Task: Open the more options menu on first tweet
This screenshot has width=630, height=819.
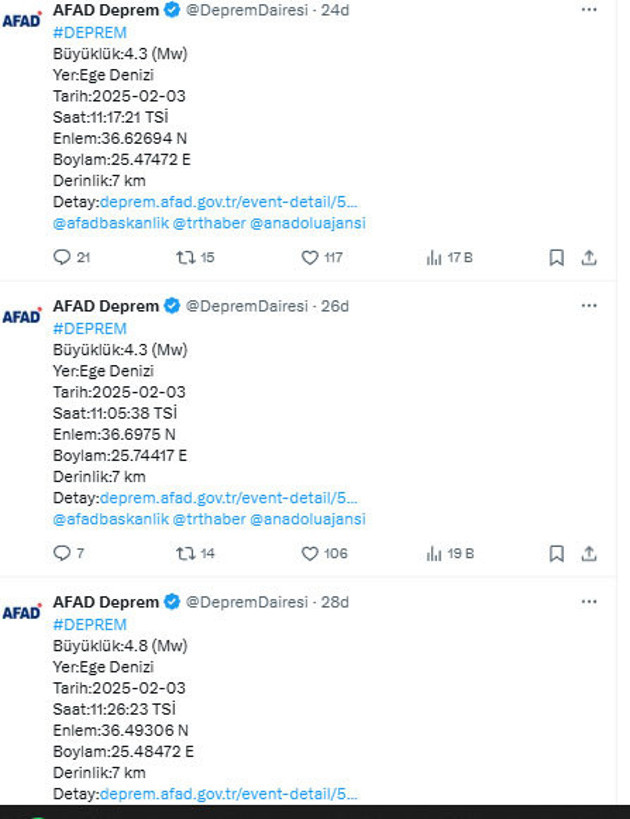Action: (588, 10)
